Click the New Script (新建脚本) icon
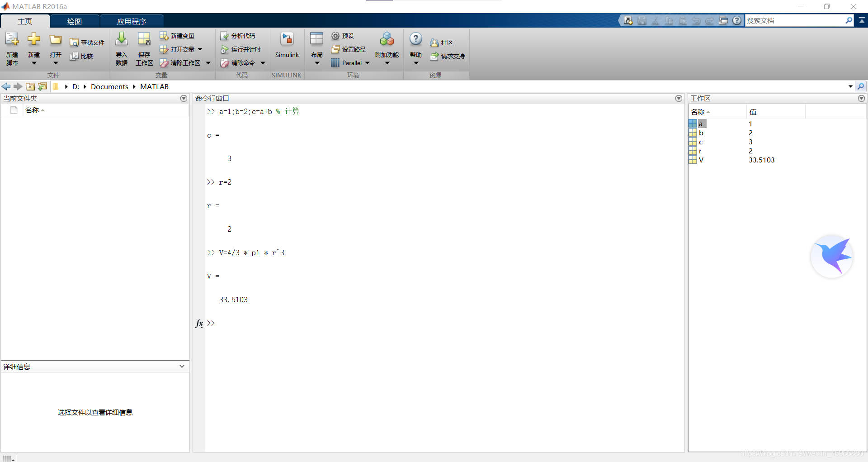The width and height of the screenshot is (868, 462). [x=12, y=40]
